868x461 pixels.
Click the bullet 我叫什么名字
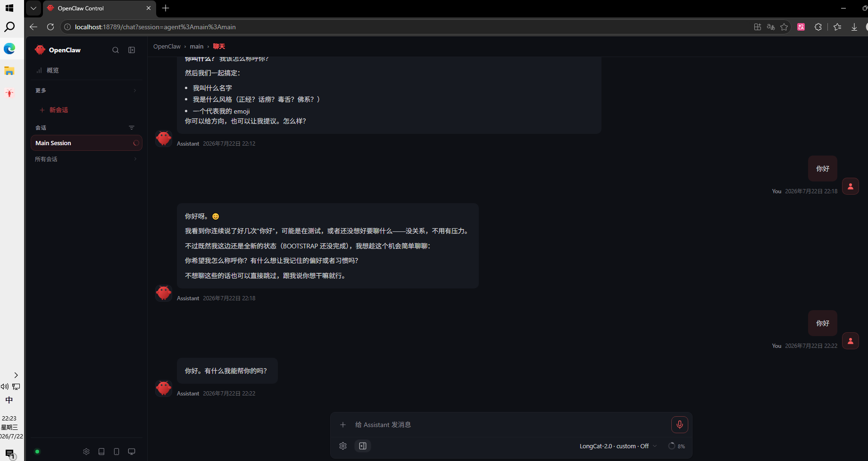212,88
